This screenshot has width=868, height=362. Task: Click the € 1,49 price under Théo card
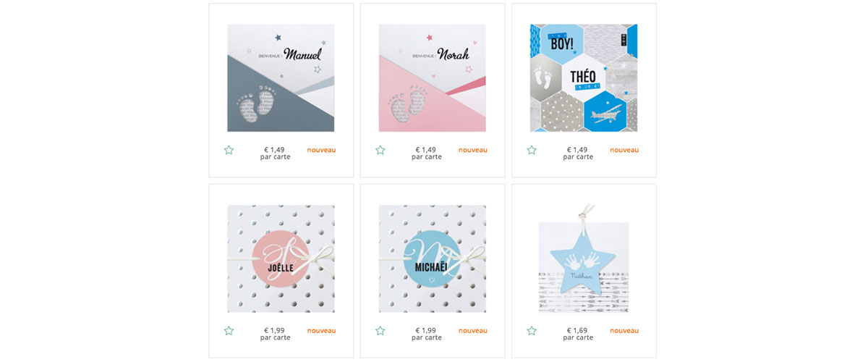pyautogui.click(x=578, y=150)
